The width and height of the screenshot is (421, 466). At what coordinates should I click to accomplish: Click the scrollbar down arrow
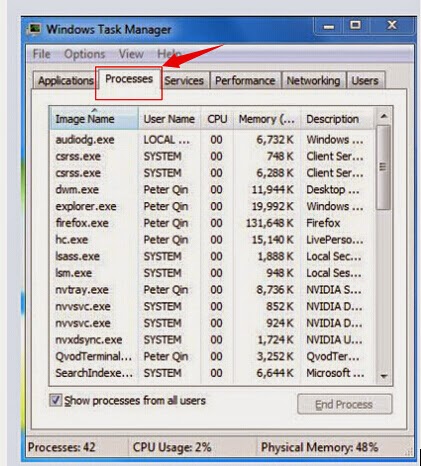384,376
